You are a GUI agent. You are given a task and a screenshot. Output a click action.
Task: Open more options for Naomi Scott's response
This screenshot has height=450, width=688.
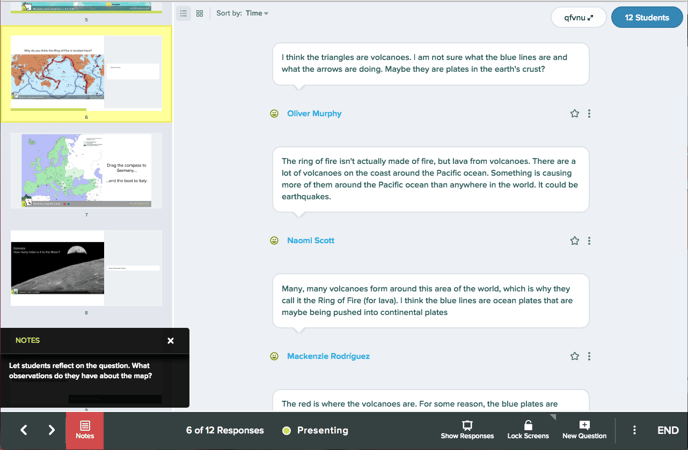click(x=589, y=241)
